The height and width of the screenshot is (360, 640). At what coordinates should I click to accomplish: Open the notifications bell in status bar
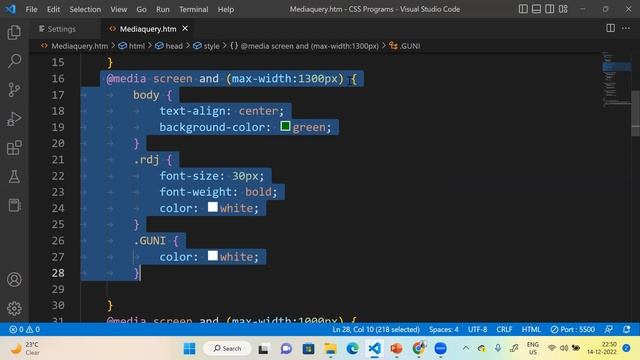coord(627,329)
